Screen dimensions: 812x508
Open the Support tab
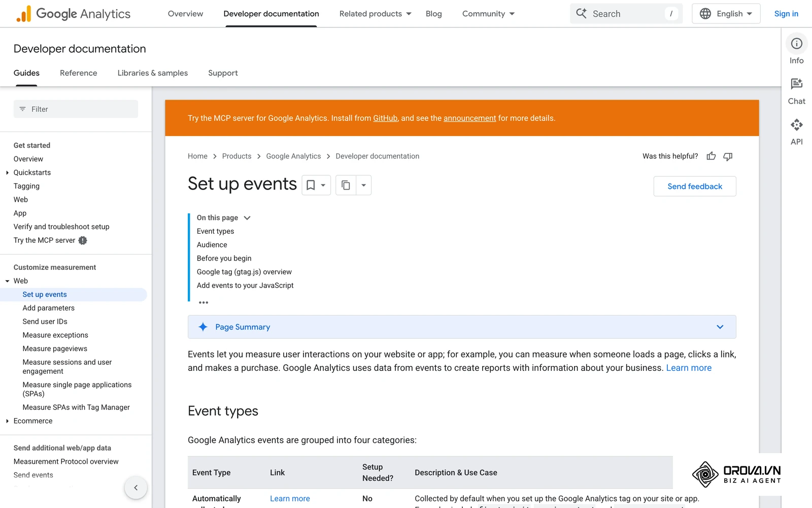point(223,73)
